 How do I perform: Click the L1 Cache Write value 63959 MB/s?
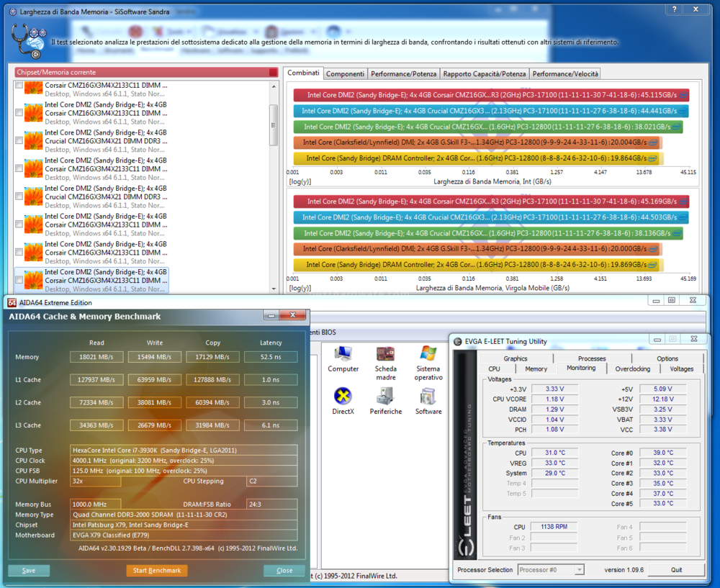point(154,379)
